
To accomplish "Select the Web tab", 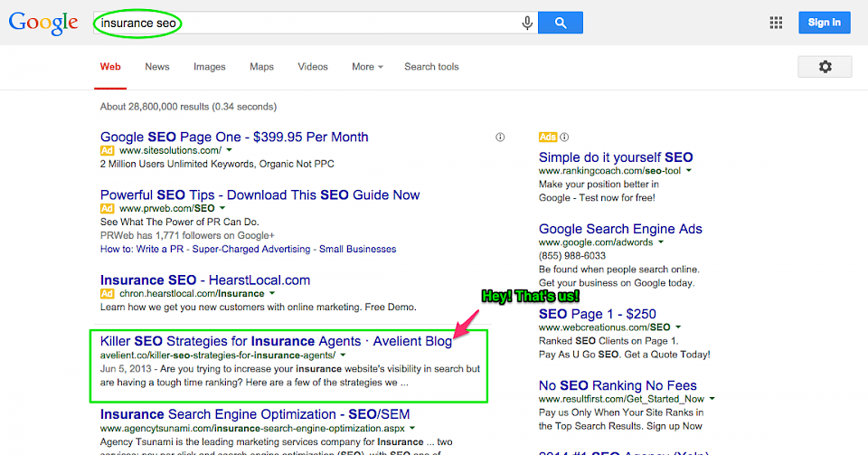I will pyautogui.click(x=110, y=66).
